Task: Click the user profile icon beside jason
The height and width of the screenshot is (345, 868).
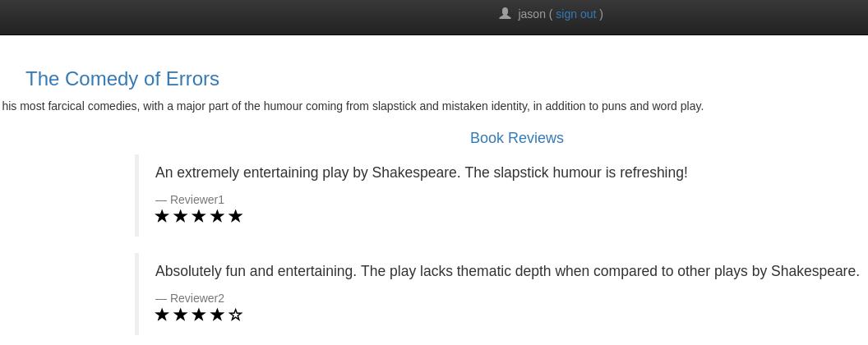Action: coord(505,13)
